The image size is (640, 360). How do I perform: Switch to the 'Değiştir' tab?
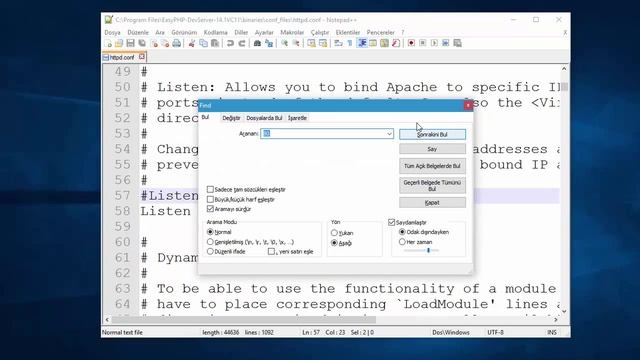[x=231, y=118]
